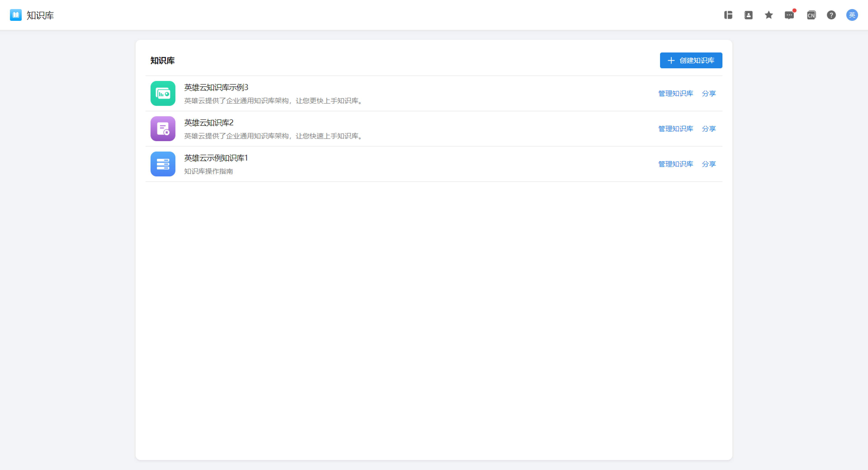Click 分享 for 英雄云示例知识库1
Viewport: 868px width, 470px height.
coord(709,164)
